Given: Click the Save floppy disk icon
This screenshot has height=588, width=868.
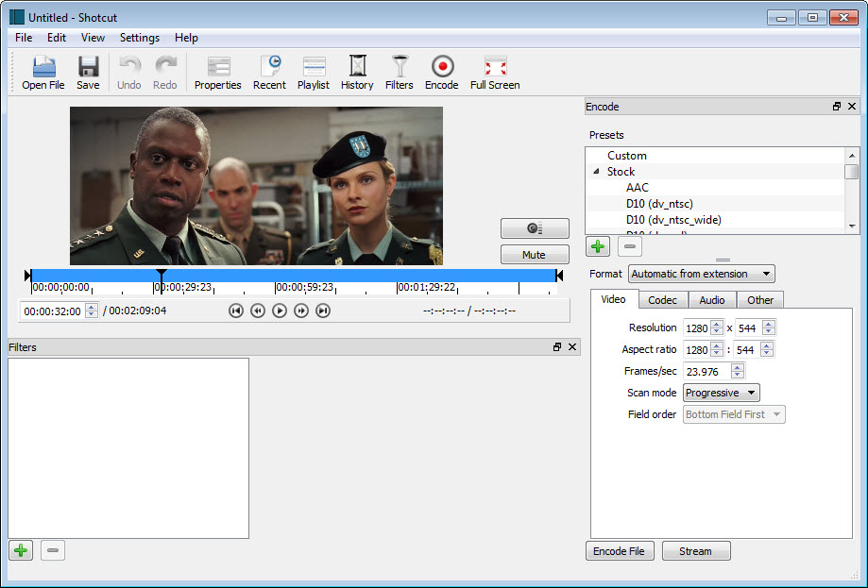Looking at the screenshot, I should pos(88,73).
